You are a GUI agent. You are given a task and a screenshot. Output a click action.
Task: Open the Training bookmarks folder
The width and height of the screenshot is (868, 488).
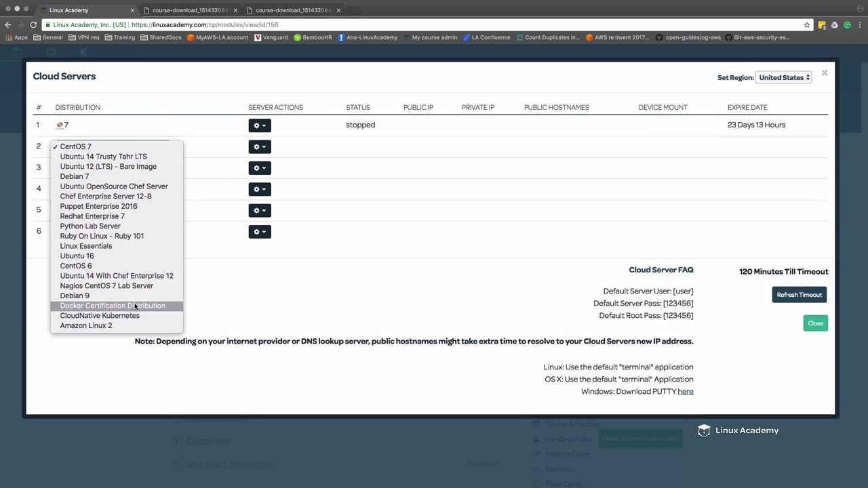point(119,37)
